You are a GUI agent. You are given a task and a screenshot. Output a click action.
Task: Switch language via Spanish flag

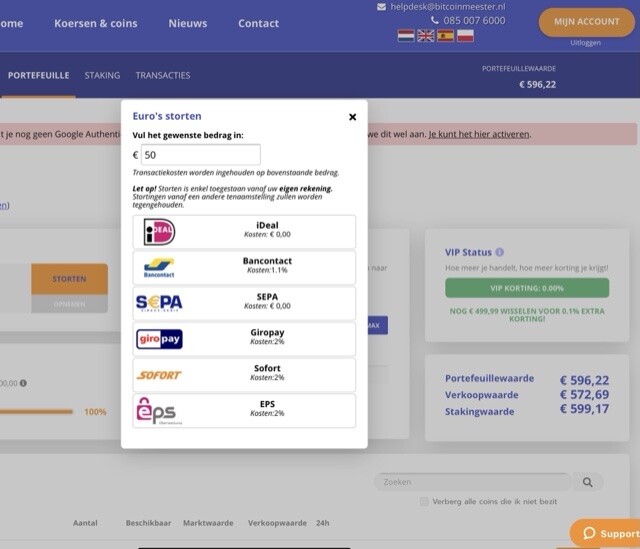pyautogui.click(x=445, y=36)
